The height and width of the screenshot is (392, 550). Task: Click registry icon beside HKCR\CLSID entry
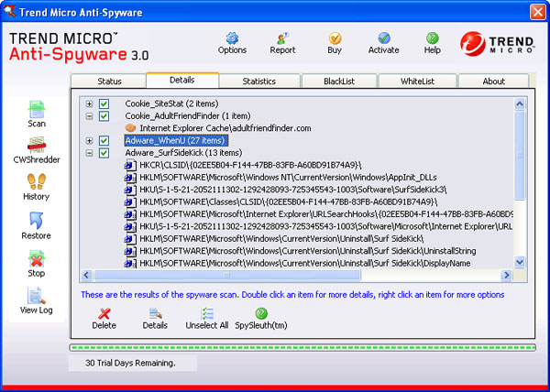(130, 165)
